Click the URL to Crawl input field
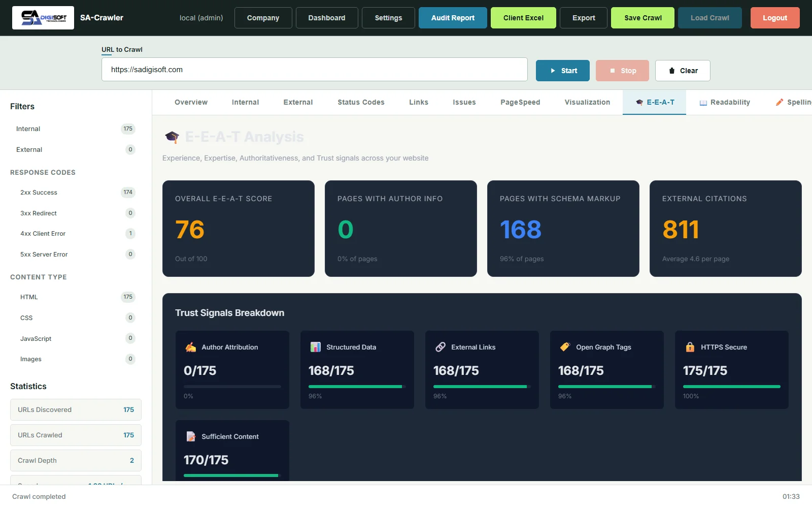This screenshot has width=812, height=508. point(315,70)
